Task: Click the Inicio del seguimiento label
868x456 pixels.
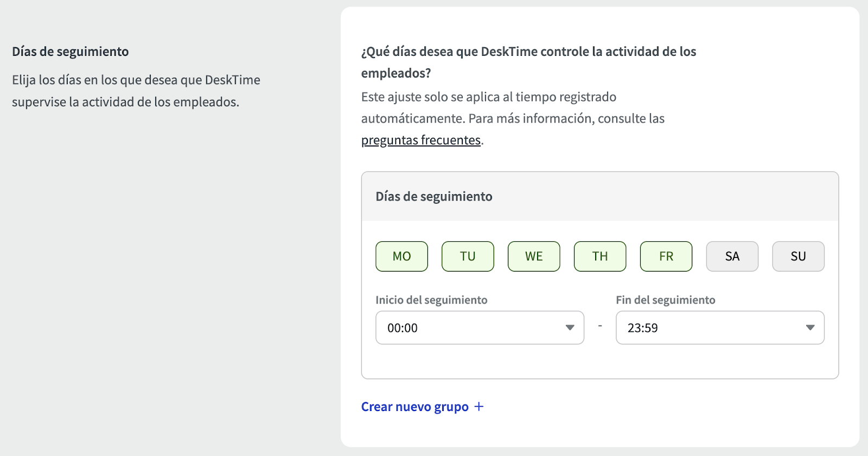Action: point(431,300)
